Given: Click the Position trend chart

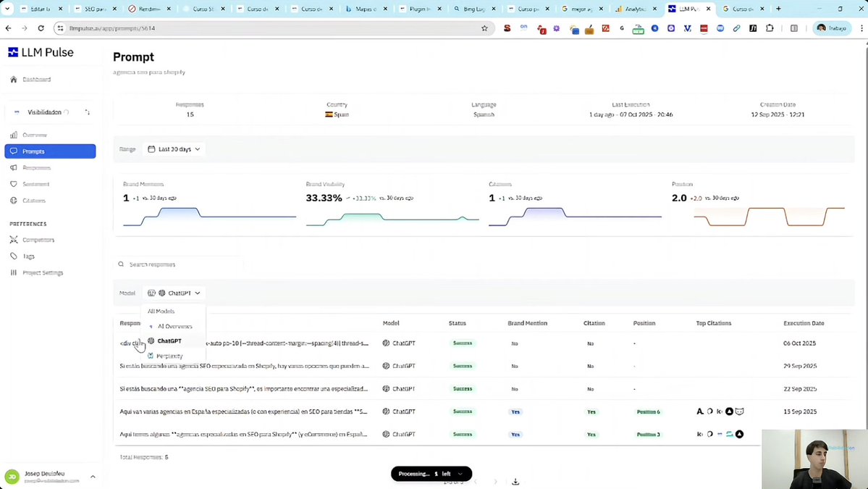Looking at the screenshot, I should pyautogui.click(x=770, y=217).
